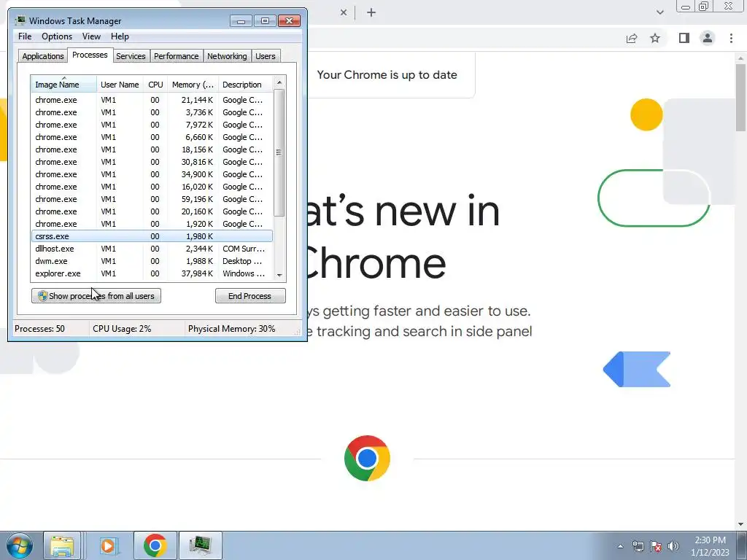Show hidden system tray icons
The image size is (747, 560).
(x=620, y=546)
